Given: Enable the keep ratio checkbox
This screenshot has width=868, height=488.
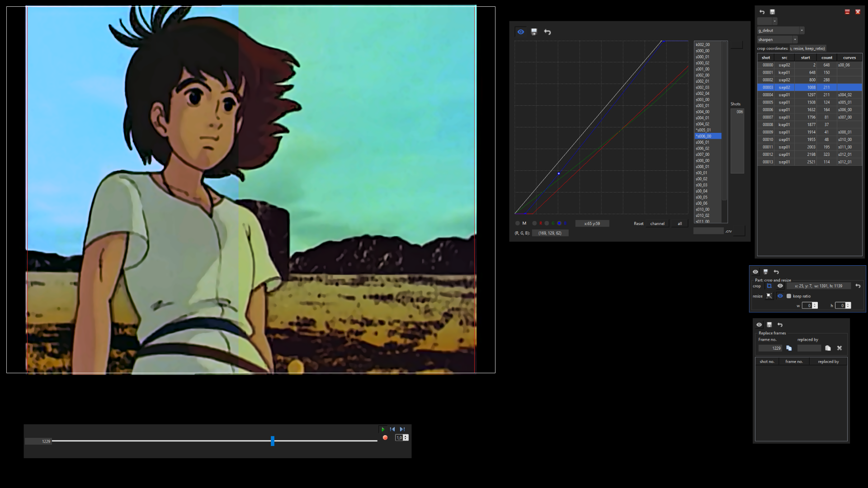Looking at the screenshot, I should tap(789, 296).
